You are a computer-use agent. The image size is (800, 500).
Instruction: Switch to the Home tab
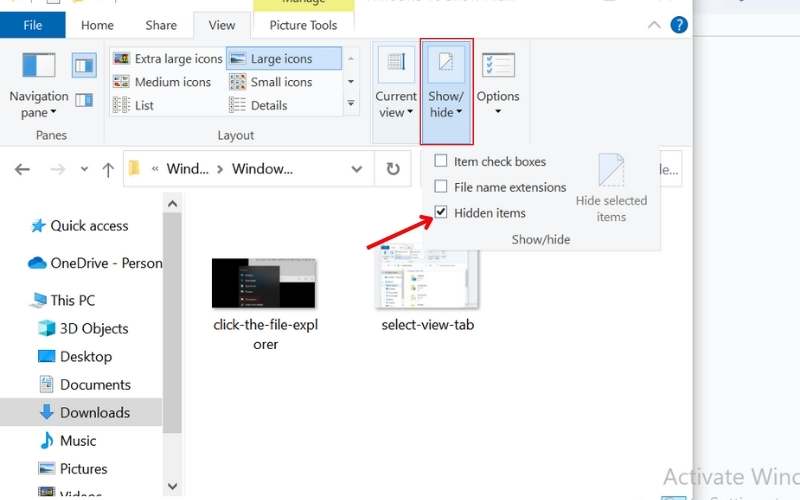point(97,25)
